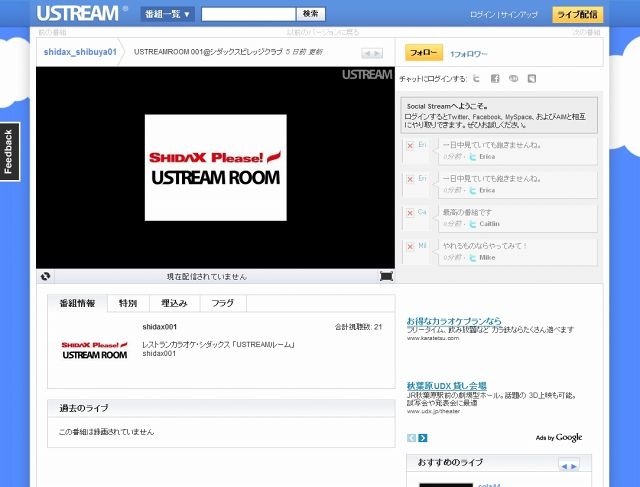
Task: Show next recommended live with right arrow
Action: coord(574,466)
